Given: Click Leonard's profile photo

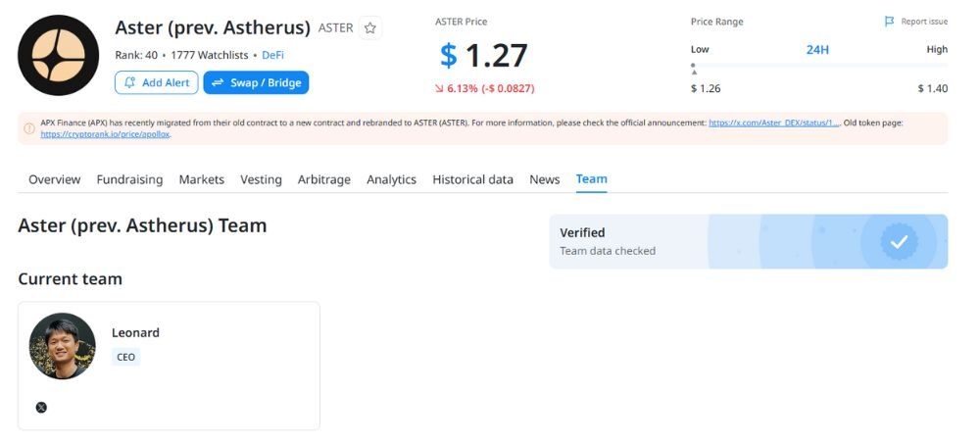Looking at the screenshot, I should (63, 346).
